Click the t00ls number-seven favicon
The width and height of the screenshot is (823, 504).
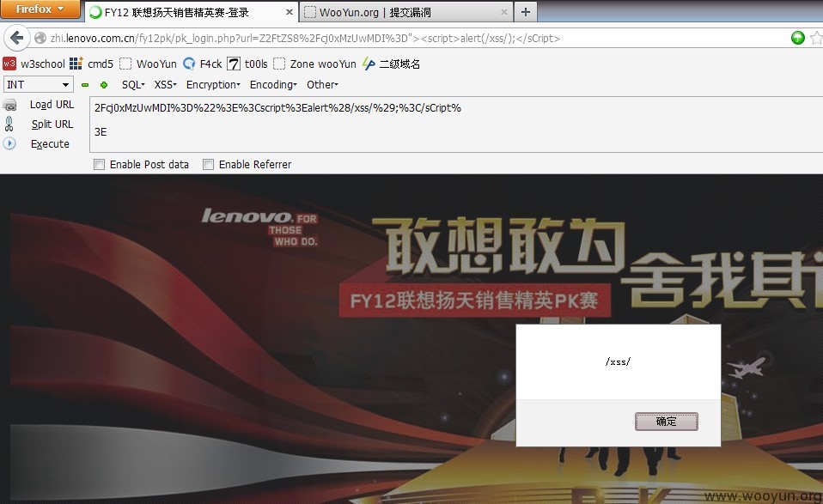click(234, 64)
